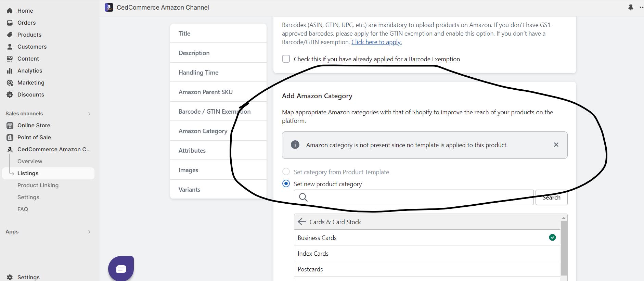This screenshot has width=644, height=281.
Task: Open the Online Store channel
Action: tap(34, 125)
